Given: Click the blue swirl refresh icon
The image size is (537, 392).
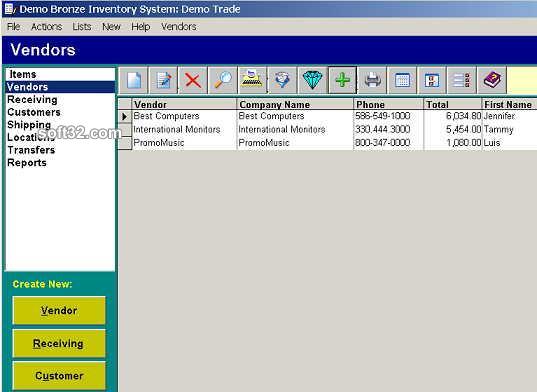Looking at the screenshot, I should point(282,80).
